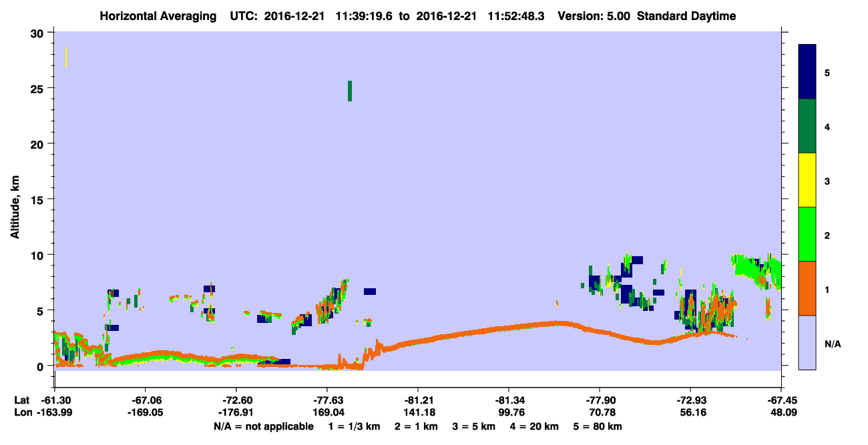
Task: Click the 'Lon' row label
Action: click(22, 413)
